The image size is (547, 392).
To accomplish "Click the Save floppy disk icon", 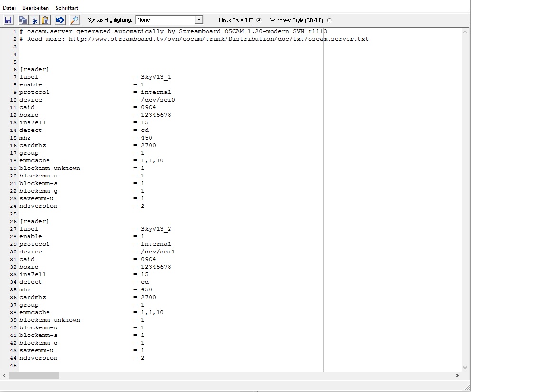I will [x=9, y=20].
